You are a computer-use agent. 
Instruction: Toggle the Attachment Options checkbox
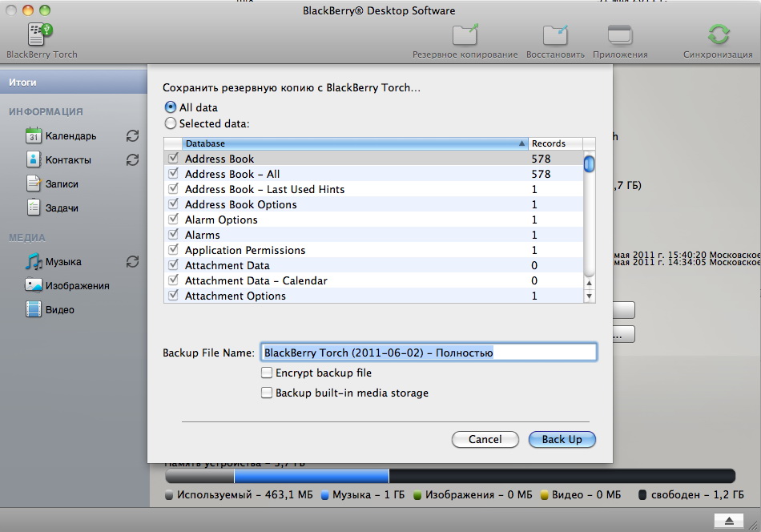coord(173,295)
